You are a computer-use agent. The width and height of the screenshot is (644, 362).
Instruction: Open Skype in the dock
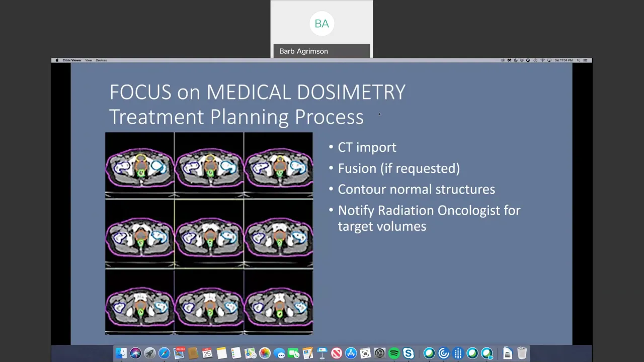pyautogui.click(x=409, y=353)
